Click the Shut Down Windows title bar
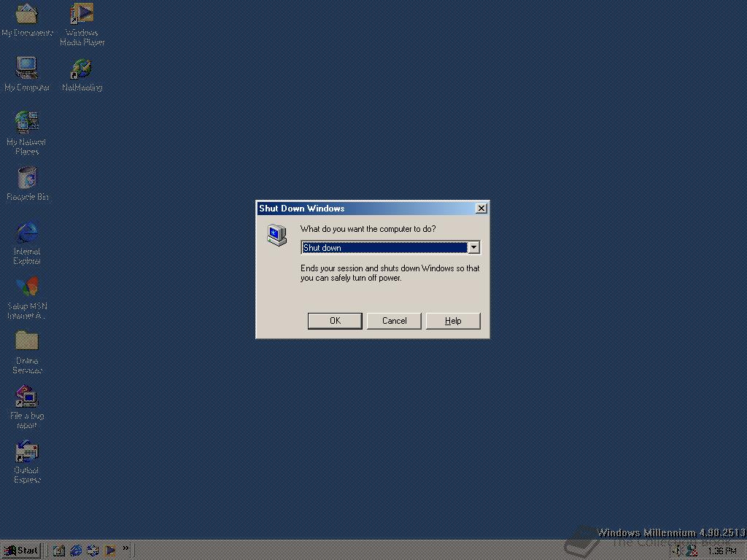This screenshot has width=747, height=560. (x=373, y=209)
